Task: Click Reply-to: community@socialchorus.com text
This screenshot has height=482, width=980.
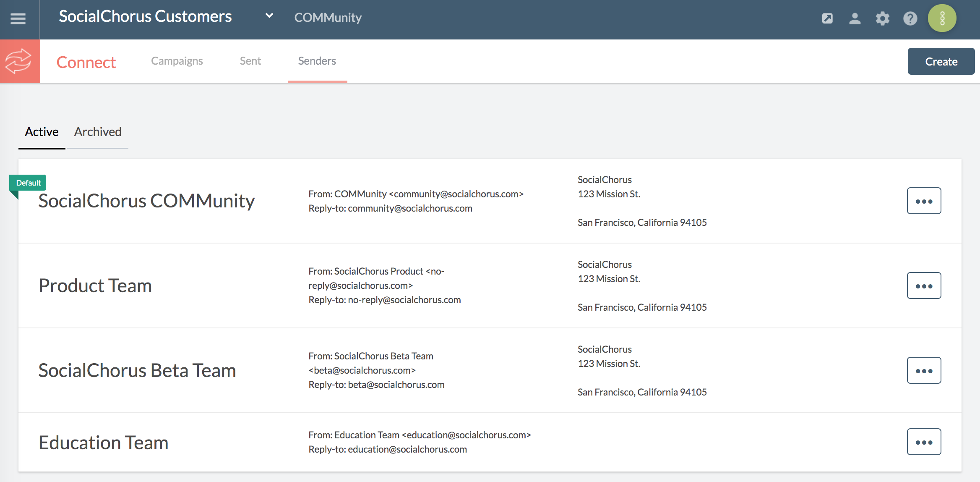Action: [390, 208]
